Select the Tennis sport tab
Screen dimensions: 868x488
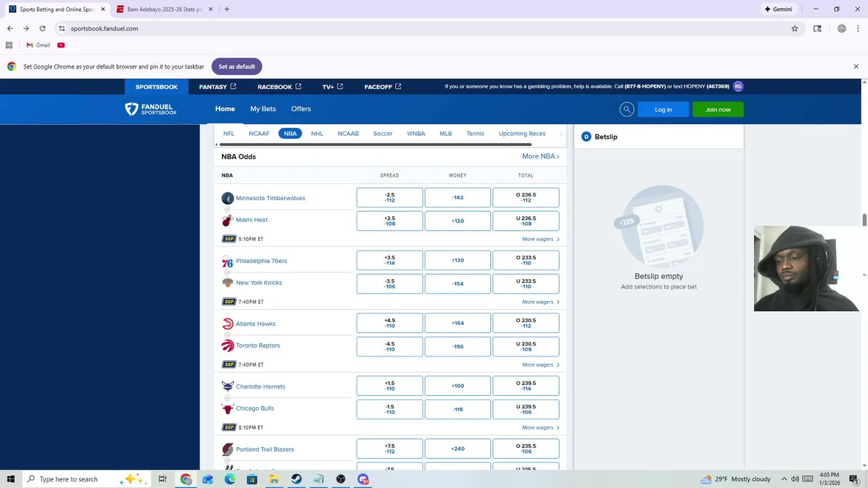click(475, 134)
